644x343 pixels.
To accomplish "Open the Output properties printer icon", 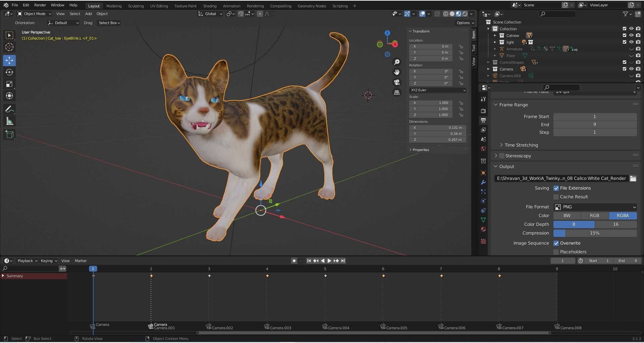I will [483, 120].
